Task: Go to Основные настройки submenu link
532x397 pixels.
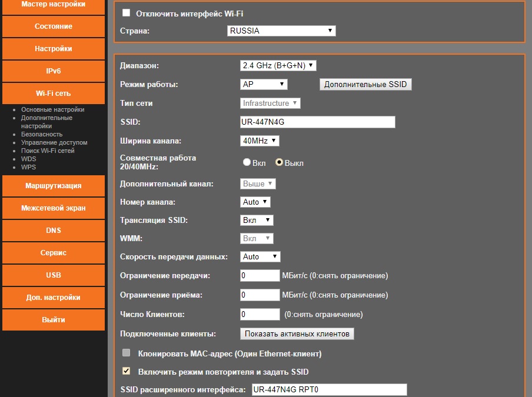Action: 52,109
